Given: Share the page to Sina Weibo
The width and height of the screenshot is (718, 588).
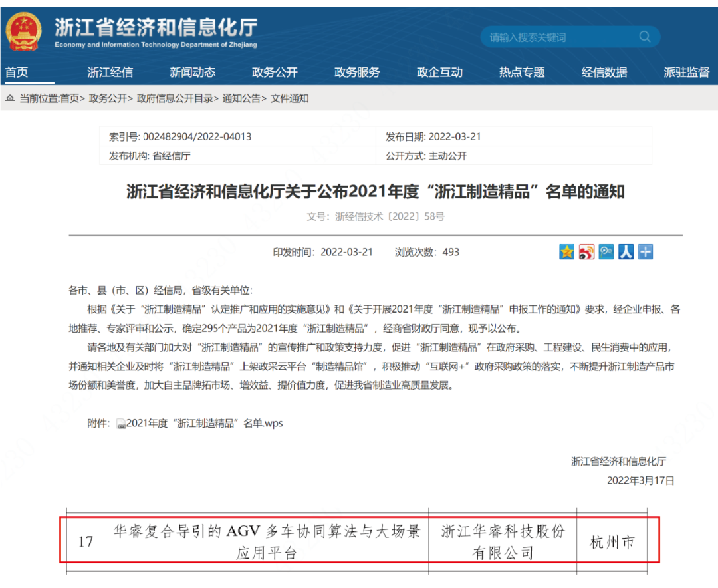Looking at the screenshot, I should point(586,252).
